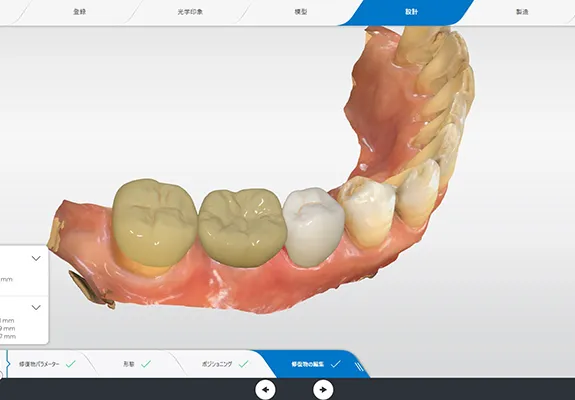Switch to the 登録 phase tab

[x=80, y=12]
